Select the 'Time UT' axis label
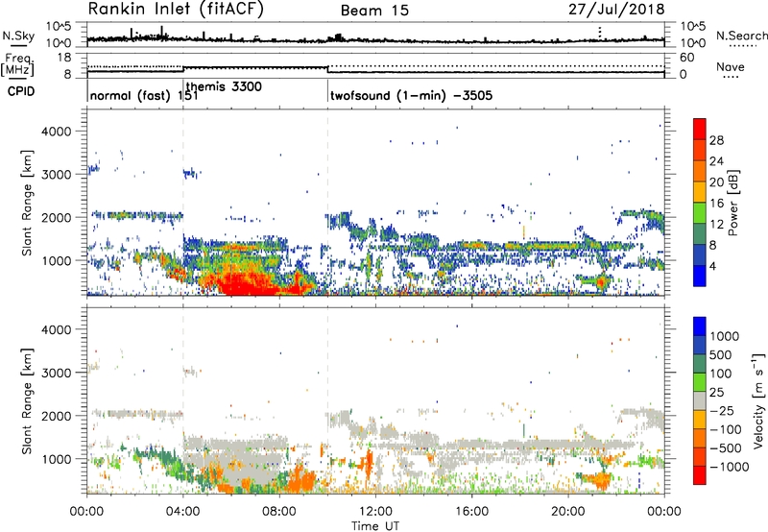Image resolution: width=768 pixels, height=532 pixels. 375,525
